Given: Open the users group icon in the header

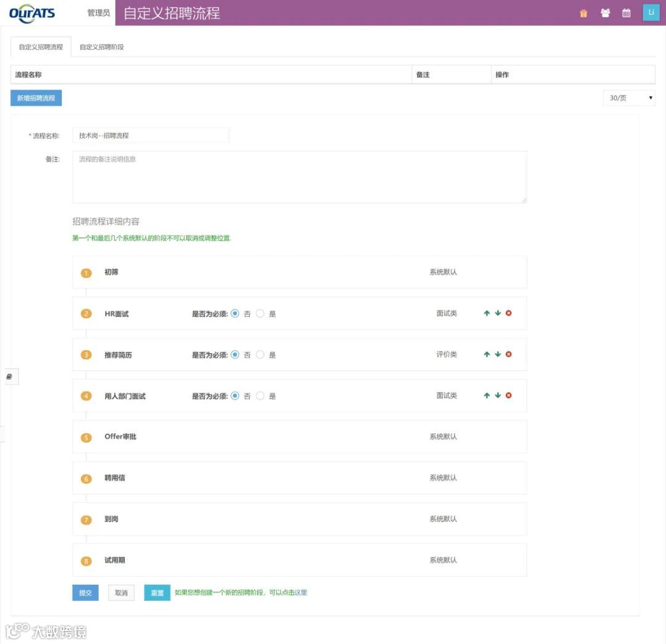Looking at the screenshot, I should (x=606, y=13).
